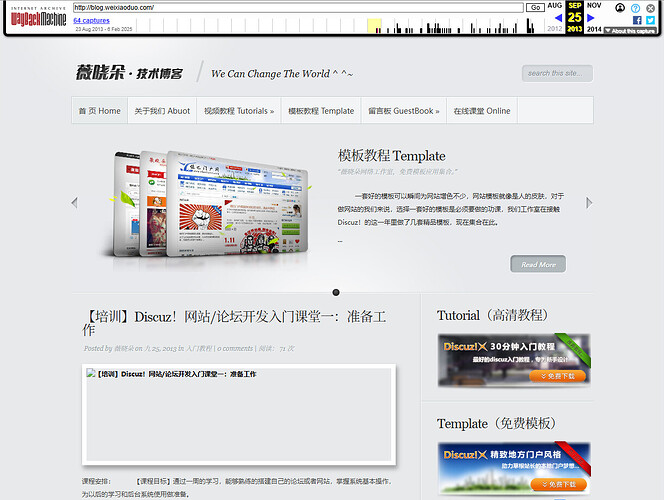Open the 【培训】Discuz! 网站/论坛开发入门课堂一 post title
This screenshot has width=664, height=500.
click(234, 323)
